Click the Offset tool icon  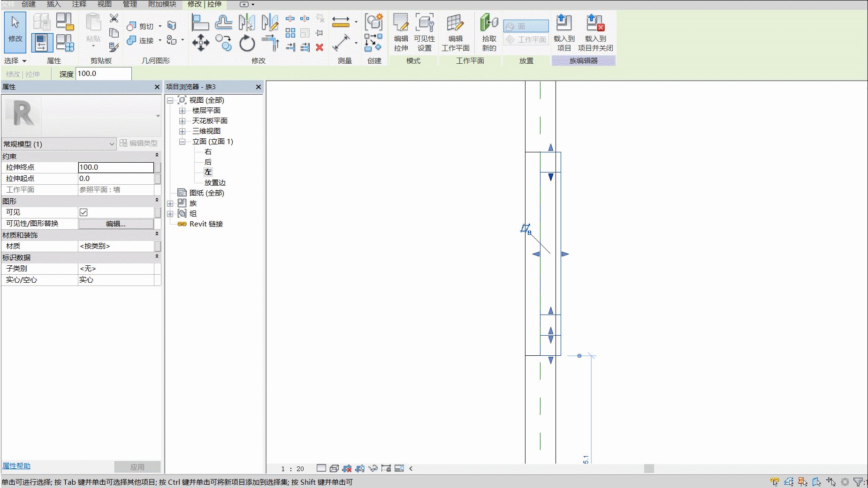click(224, 23)
